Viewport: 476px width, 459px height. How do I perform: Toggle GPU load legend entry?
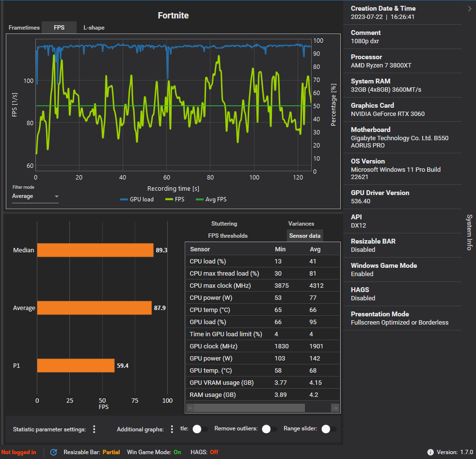(x=137, y=199)
